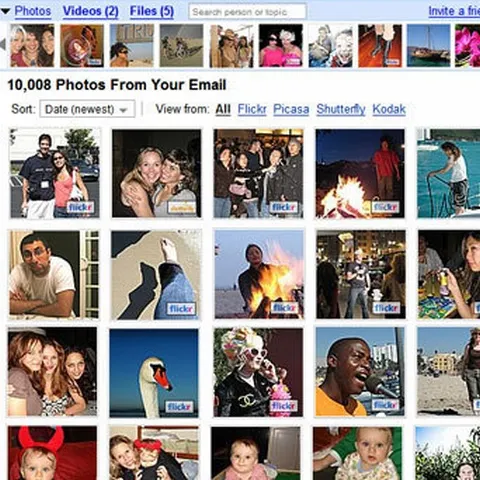
Task: Click the left scroll arrow on the thumbnail strip
Action: pos(3,44)
